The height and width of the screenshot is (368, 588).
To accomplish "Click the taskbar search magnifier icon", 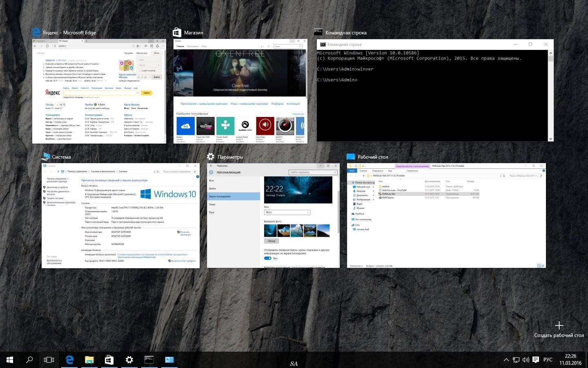I will [29, 360].
